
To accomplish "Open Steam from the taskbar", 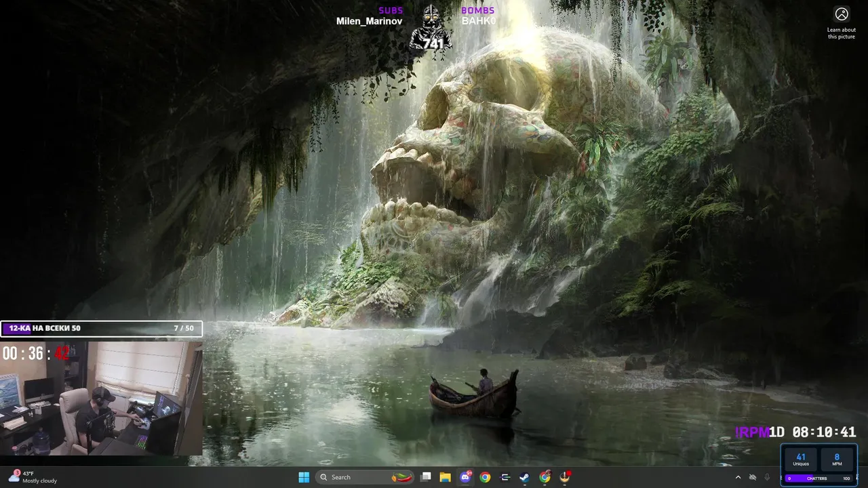I will 524,477.
